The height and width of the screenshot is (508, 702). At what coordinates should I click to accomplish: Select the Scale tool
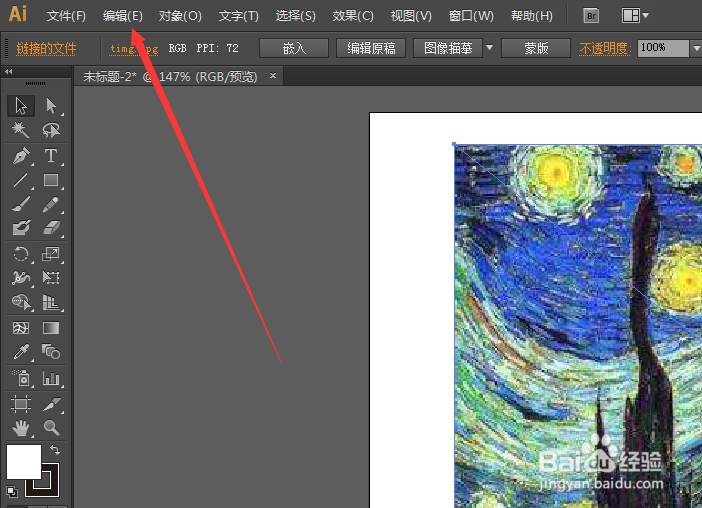51,254
